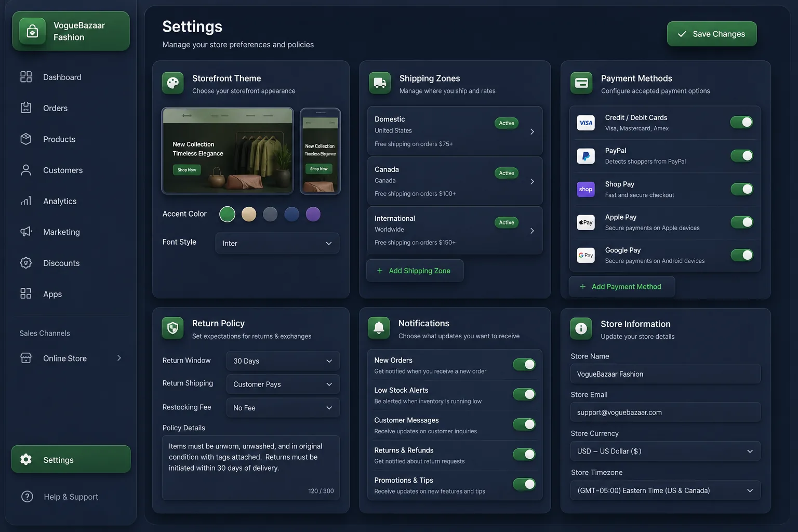Open Customers in the sidebar
Image resolution: width=798 pixels, height=532 pixels.
pyautogui.click(x=71, y=170)
